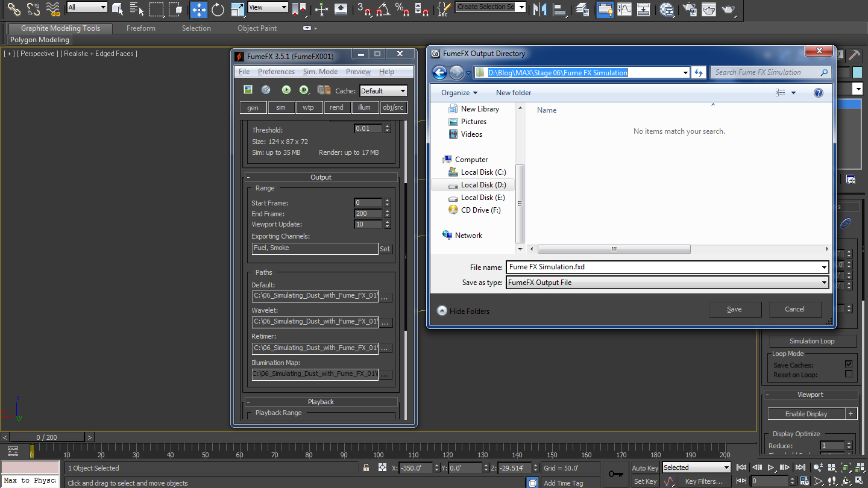The height and width of the screenshot is (488, 868).
Task: Open the Material Editor sphere icon
Action: coord(667,9)
